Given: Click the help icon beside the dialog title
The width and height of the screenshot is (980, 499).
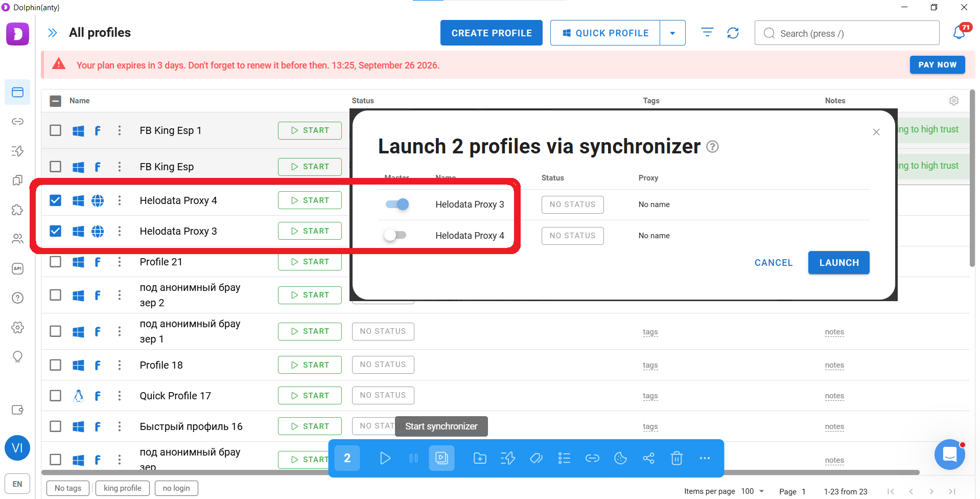Looking at the screenshot, I should tap(712, 147).
